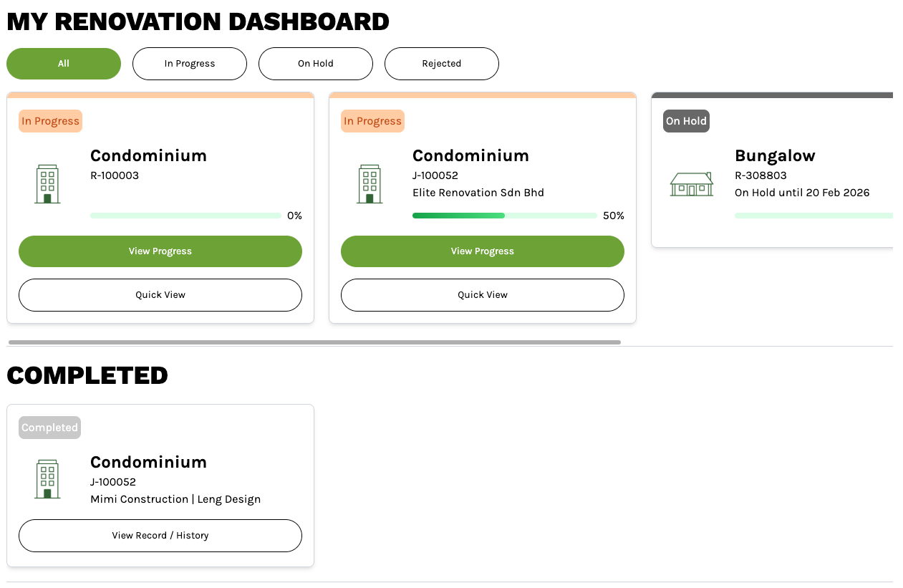Switch to the Rejected filter
The width and height of the screenshot is (903, 588).
click(x=442, y=64)
